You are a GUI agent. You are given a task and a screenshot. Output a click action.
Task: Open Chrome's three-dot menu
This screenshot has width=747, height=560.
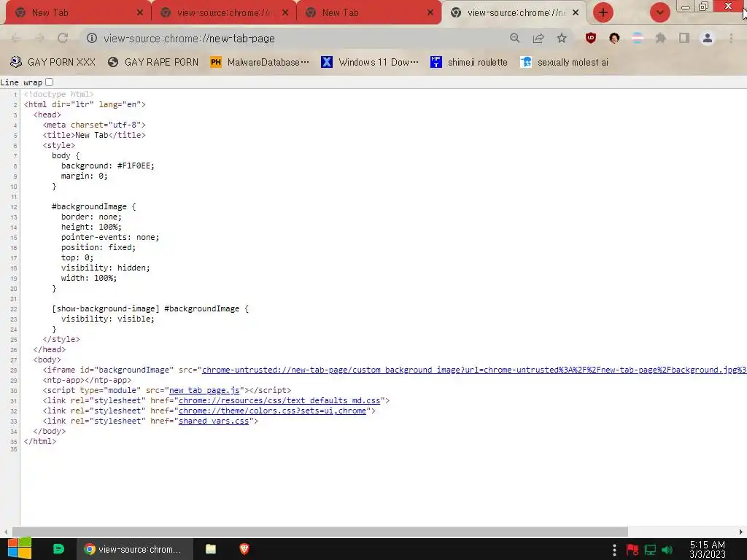pyautogui.click(x=731, y=38)
